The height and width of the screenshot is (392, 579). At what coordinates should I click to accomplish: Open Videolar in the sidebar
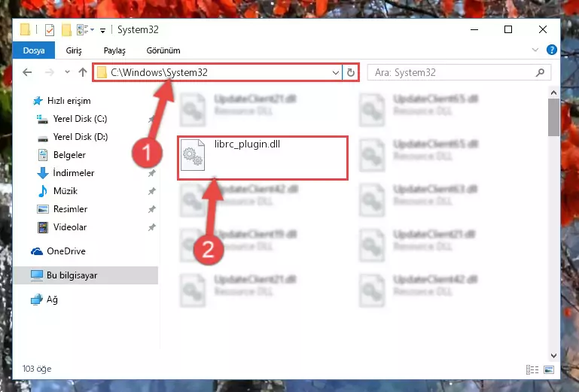70,227
